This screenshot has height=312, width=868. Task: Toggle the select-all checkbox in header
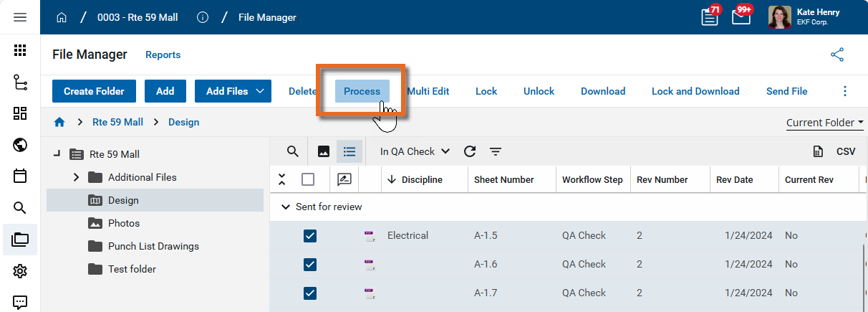308,179
